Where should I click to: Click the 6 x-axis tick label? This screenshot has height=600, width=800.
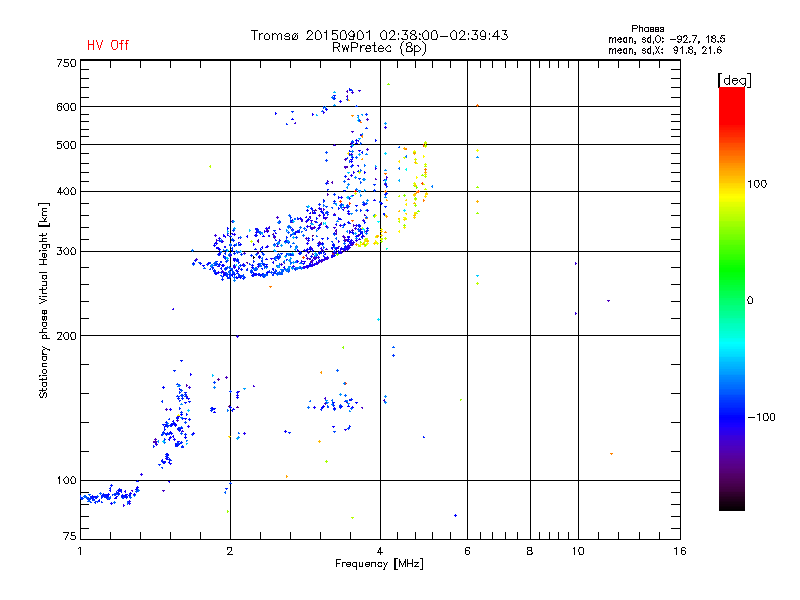pyautogui.click(x=467, y=551)
